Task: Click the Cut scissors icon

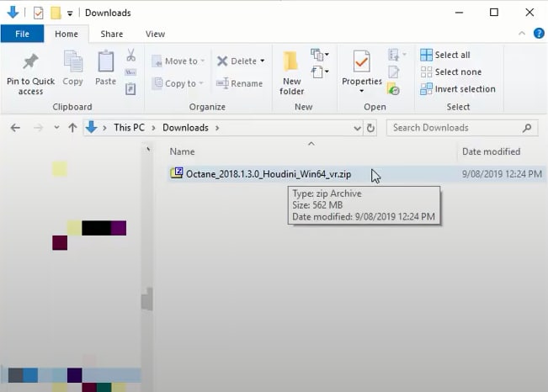Action: pyautogui.click(x=131, y=56)
